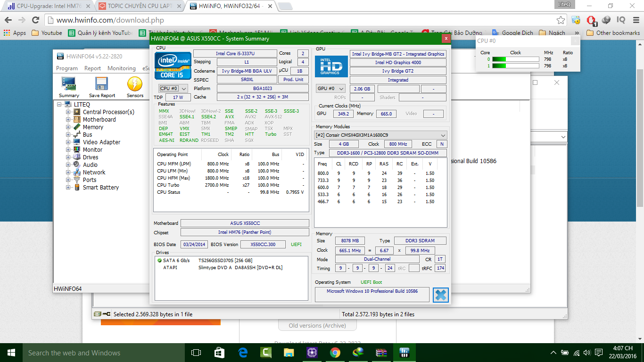
Task: Expand the Memory tree node
Action: 68,127
